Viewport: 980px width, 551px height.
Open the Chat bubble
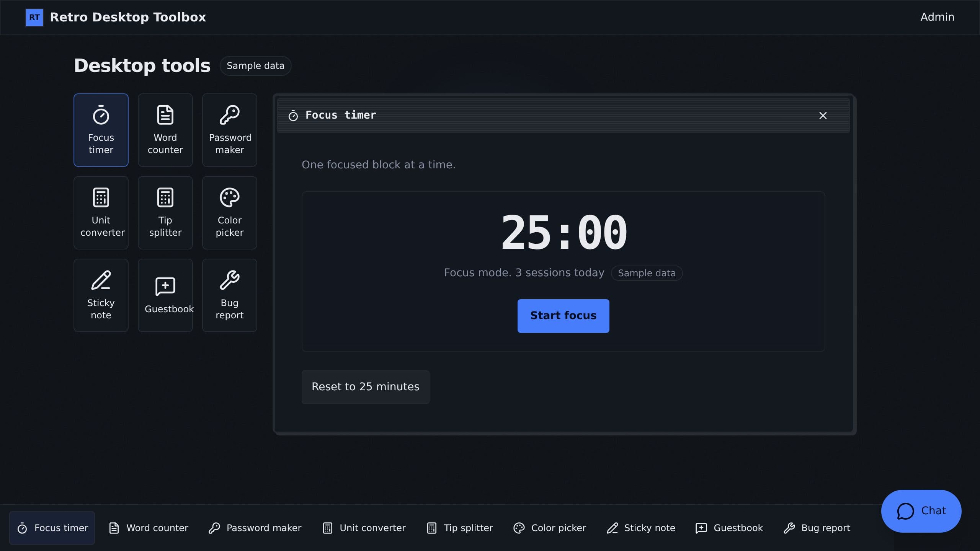921,511
